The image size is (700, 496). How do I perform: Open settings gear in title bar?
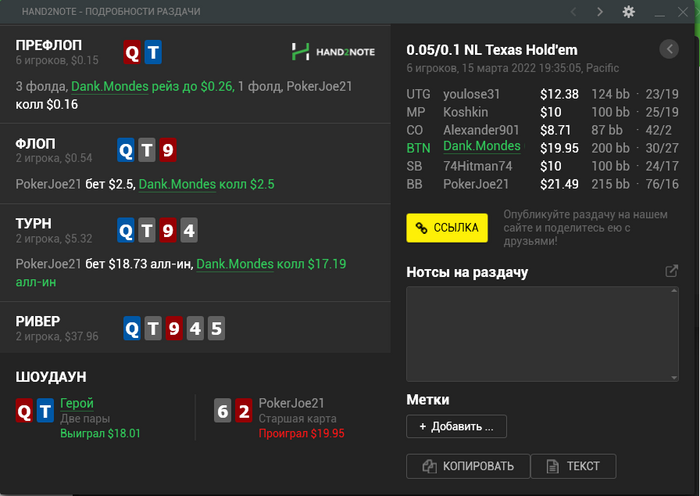(x=629, y=12)
